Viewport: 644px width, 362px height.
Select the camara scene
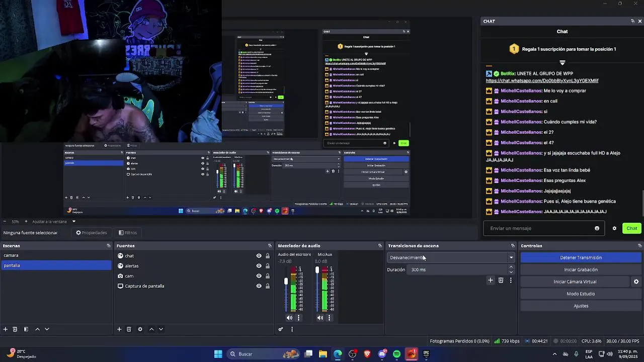[56, 255]
